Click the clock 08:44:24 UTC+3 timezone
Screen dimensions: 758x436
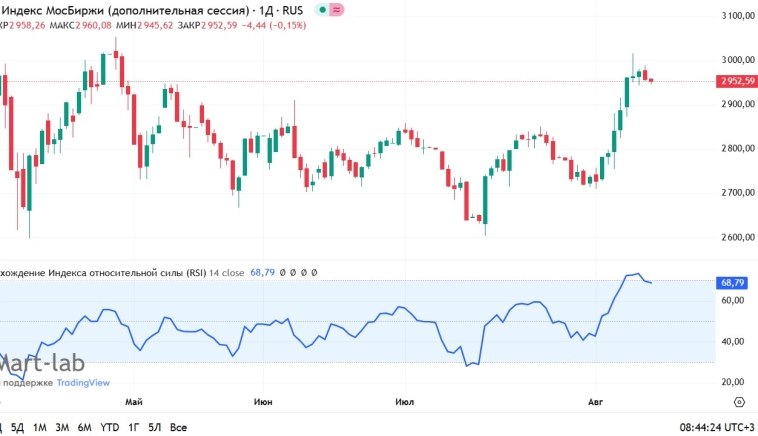point(716,427)
